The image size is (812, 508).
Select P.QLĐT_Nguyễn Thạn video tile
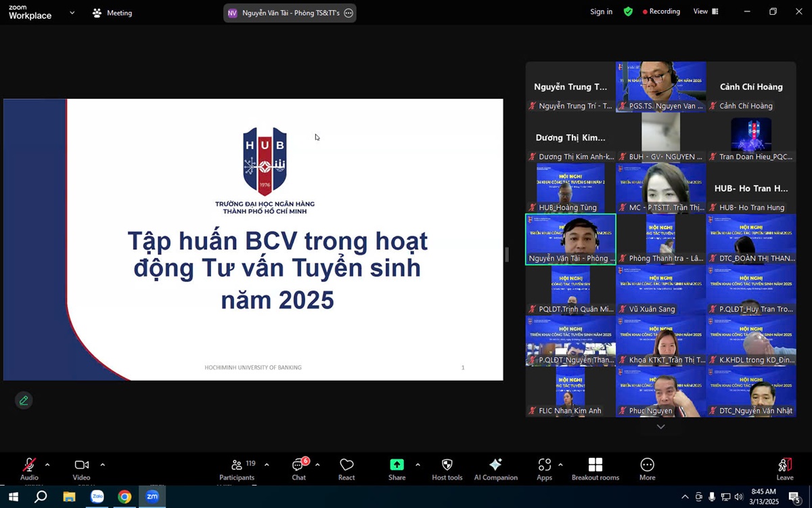(570, 341)
